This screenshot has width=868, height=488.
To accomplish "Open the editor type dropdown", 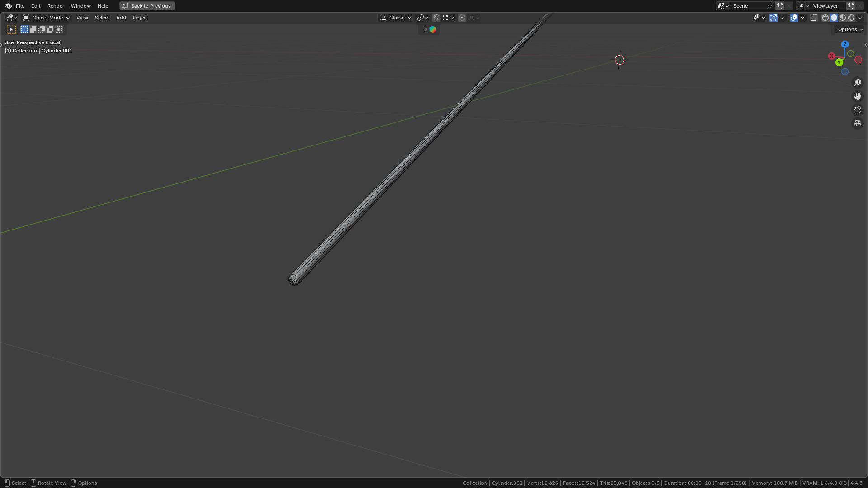I will click(x=11, y=18).
